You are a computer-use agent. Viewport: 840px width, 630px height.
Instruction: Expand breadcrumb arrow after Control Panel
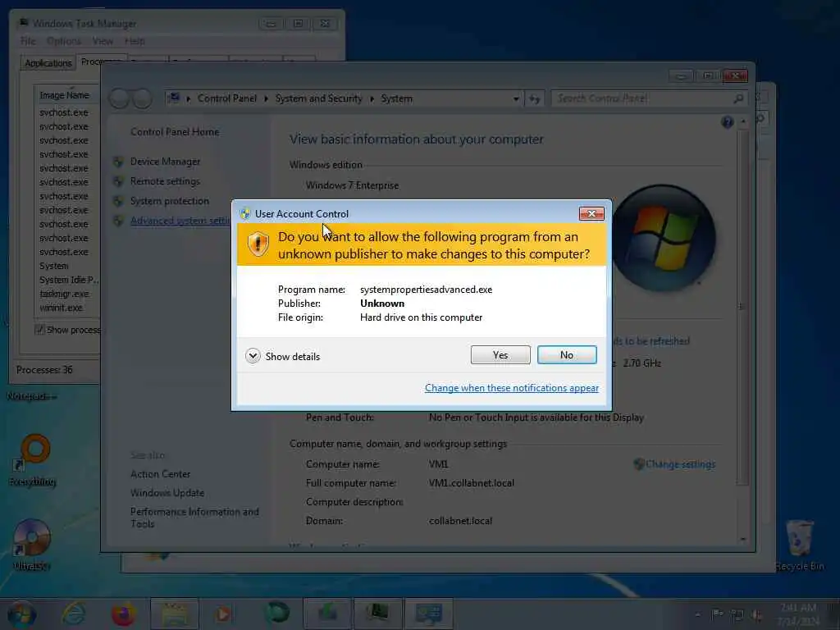[266, 99]
